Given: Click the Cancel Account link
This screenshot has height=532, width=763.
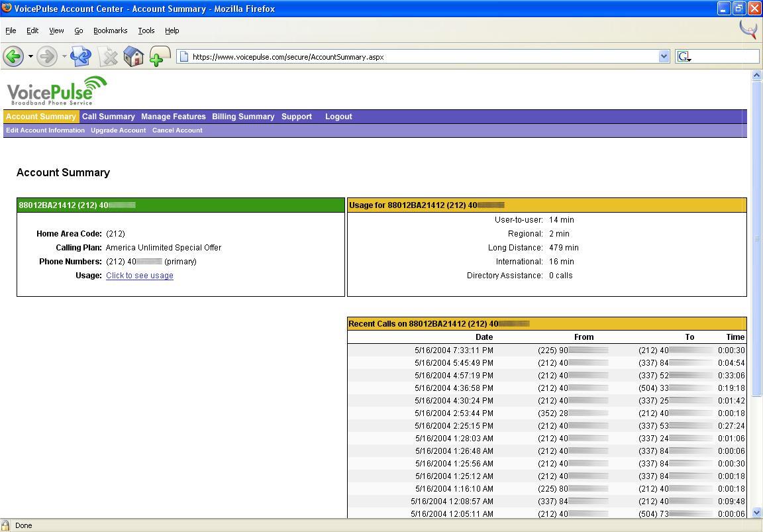Looking at the screenshot, I should pyautogui.click(x=177, y=131).
